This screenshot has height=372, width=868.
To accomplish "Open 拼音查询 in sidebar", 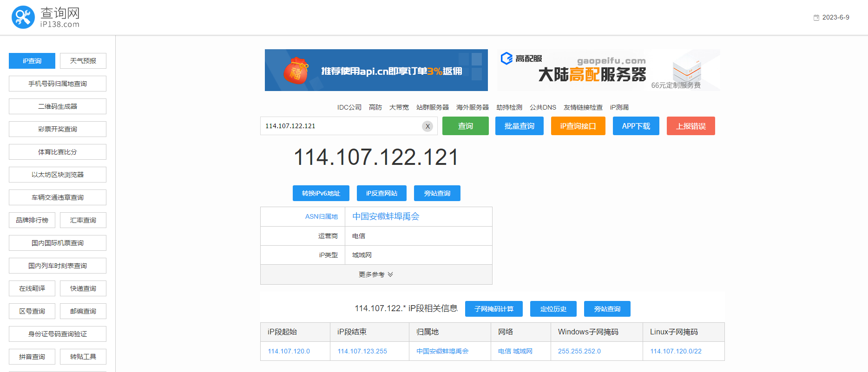I will coord(32,357).
